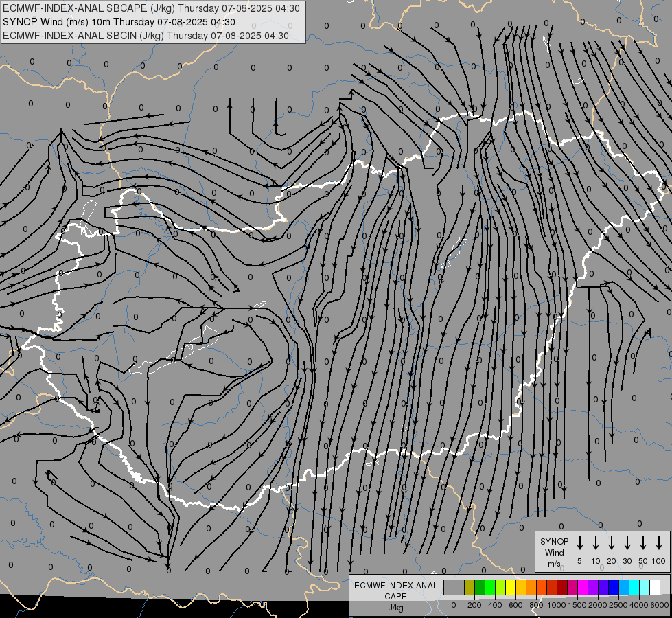Click the '1500' CAPE scale value
Viewport: 672px width, 618px height.
577,605
